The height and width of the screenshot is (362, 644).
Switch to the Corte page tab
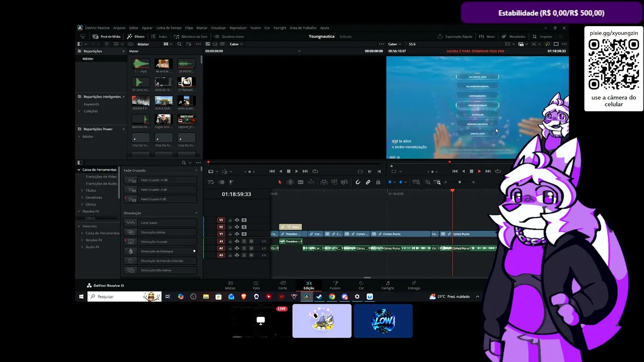283,285
